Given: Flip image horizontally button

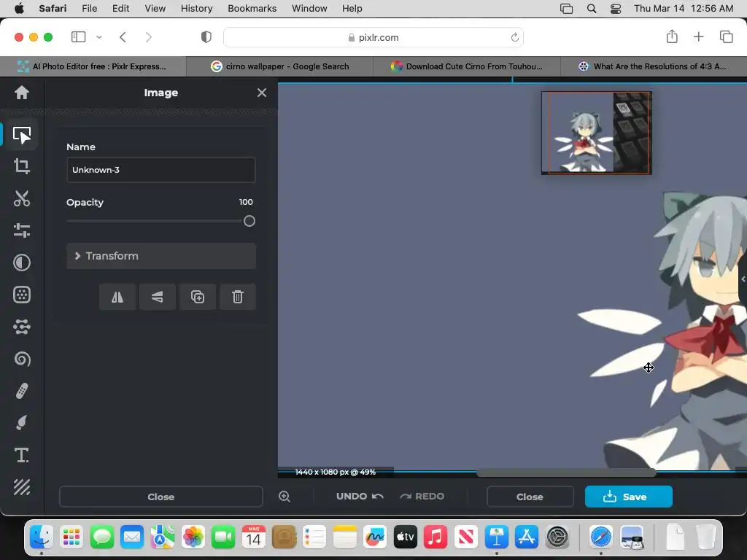Looking at the screenshot, I should [117, 297].
